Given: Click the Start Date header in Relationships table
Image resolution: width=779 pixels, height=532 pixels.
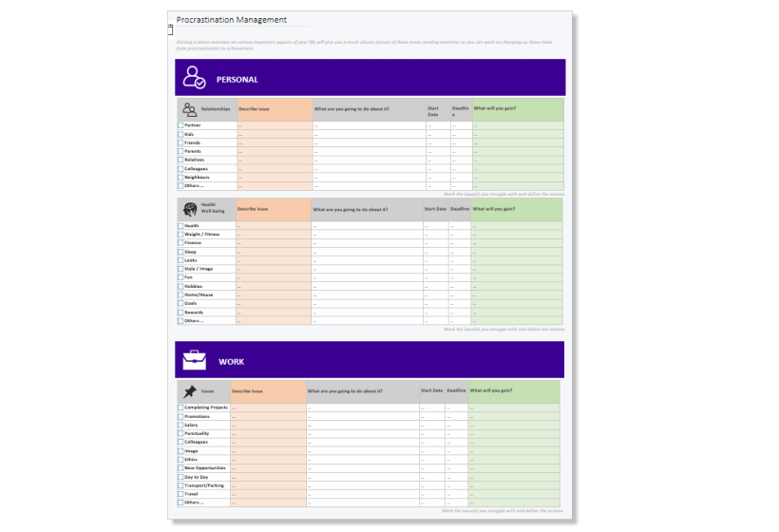Looking at the screenshot, I should point(433,111).
